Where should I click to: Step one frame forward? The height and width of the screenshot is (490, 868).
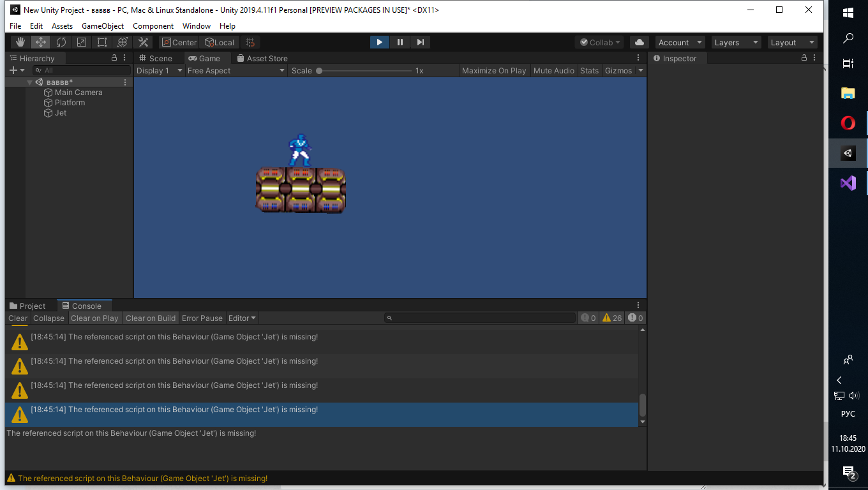click(420, 42)
